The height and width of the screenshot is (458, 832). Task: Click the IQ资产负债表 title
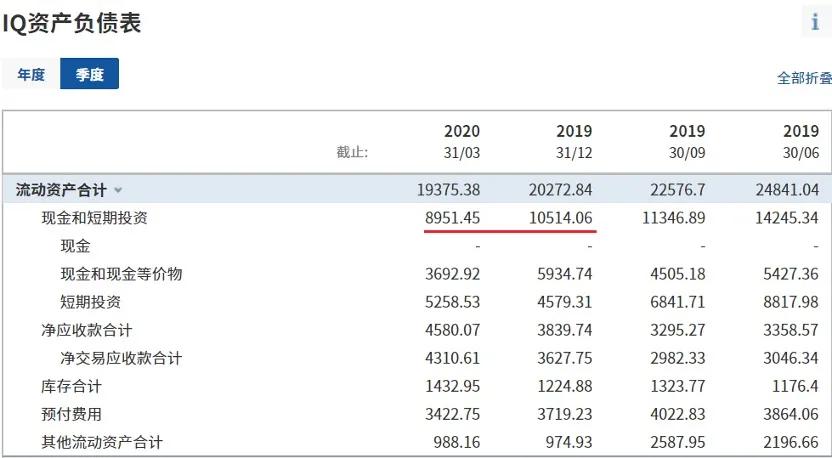pyautogui.click(x=71, y=23)
